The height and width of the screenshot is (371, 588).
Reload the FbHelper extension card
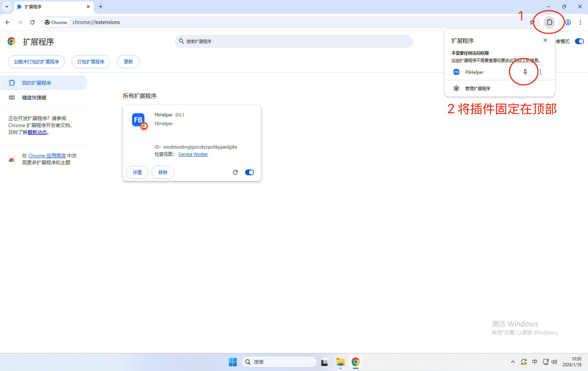tap(235, 172)
